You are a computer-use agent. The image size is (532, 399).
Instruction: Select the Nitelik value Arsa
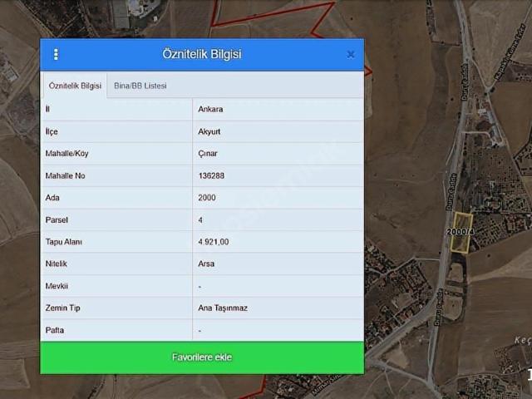pos(206,264)
